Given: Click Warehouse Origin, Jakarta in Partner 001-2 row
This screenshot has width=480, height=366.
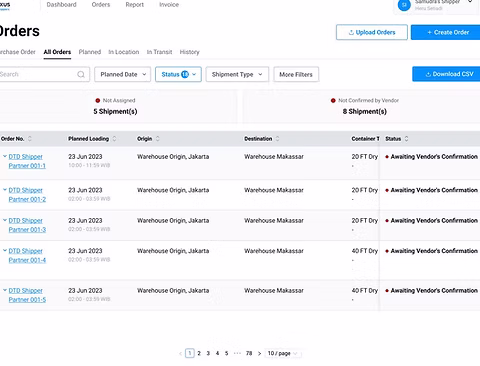Looking at the screenshot, I should (x=173, y=190).
